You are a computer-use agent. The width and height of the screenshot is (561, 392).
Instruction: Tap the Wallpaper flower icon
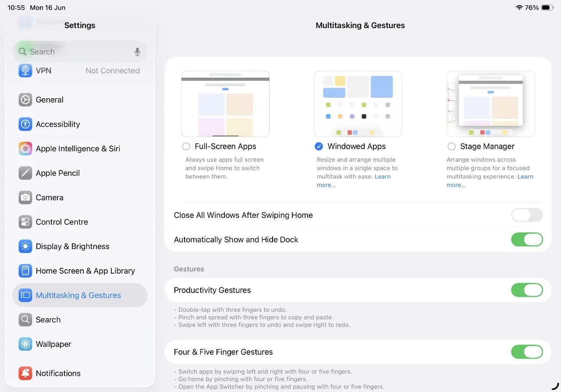point(25,344)
